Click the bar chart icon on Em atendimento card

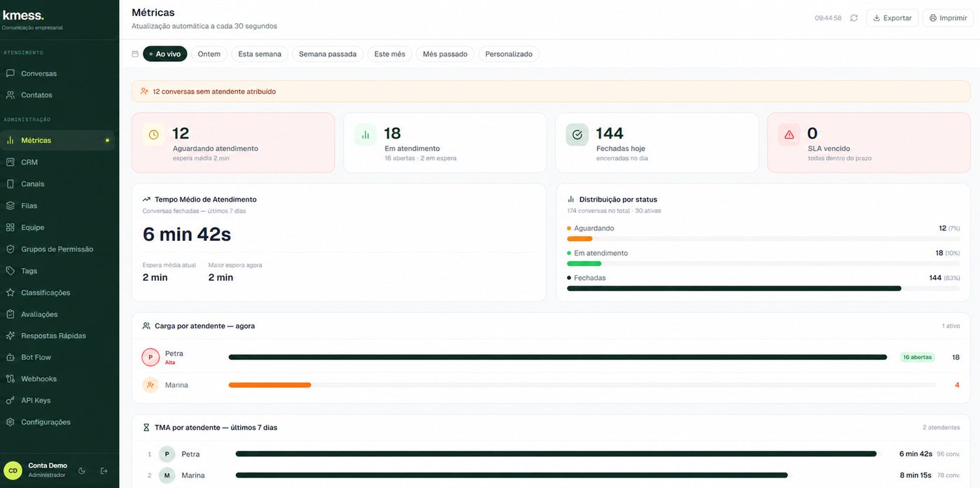pos(365,134)
